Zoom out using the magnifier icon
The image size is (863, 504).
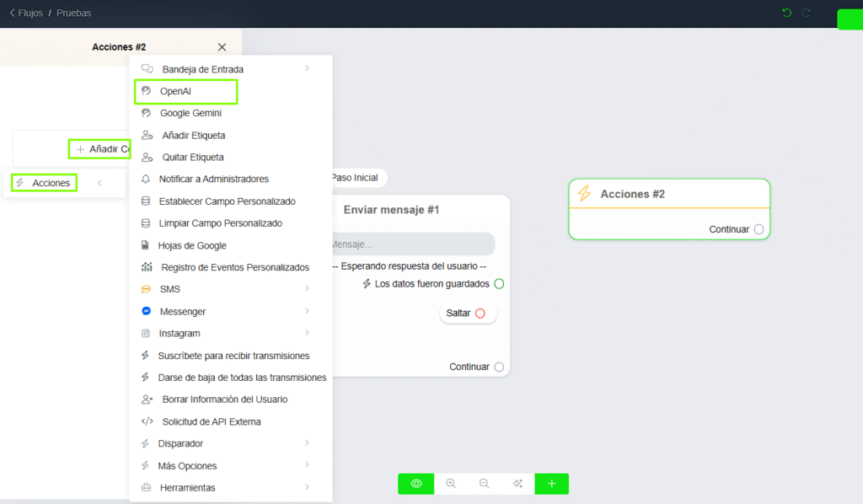(x=484, y=483)
